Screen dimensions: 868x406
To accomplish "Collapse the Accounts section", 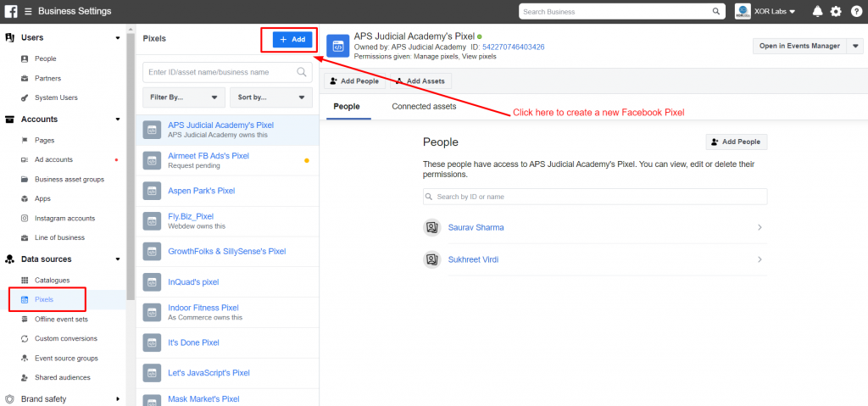I will pyautogui.click(x=117, y=119).
